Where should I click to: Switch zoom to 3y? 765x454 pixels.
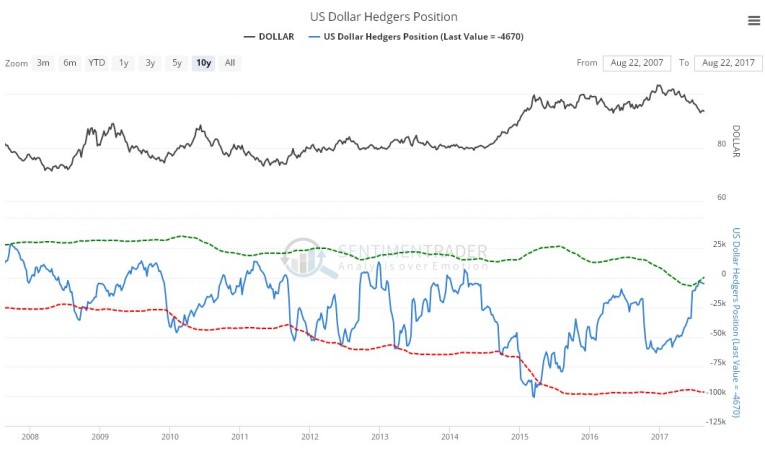(150, 63)
